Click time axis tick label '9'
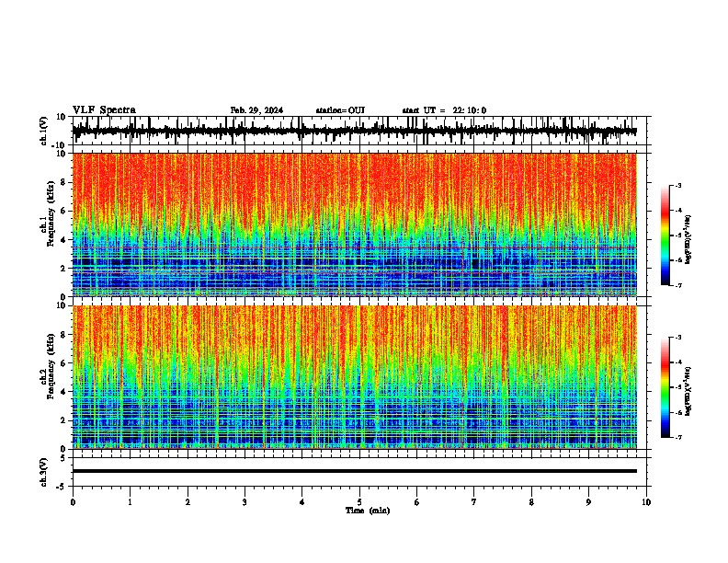The image size is (728, 563). tap(588, 502)
